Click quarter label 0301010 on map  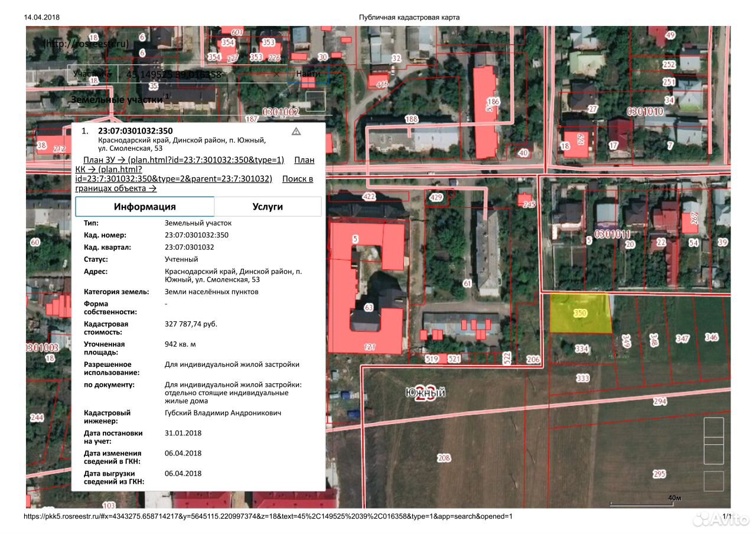(x=645, y=110)
